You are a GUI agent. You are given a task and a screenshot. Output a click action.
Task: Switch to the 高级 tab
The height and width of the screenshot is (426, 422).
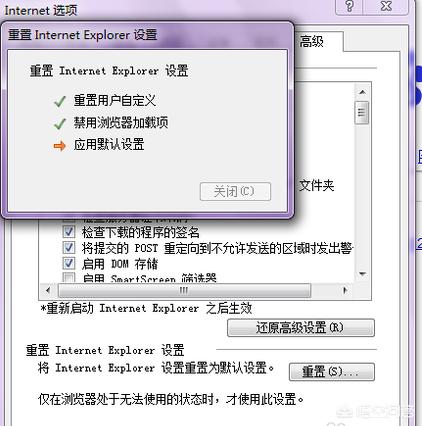pos(312,42)
